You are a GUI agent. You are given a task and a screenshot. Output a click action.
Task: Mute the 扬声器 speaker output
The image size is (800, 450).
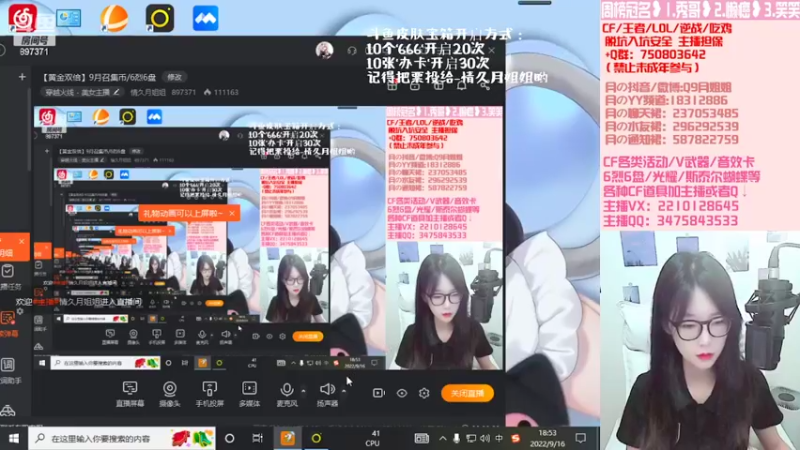(x=327, y=394)
